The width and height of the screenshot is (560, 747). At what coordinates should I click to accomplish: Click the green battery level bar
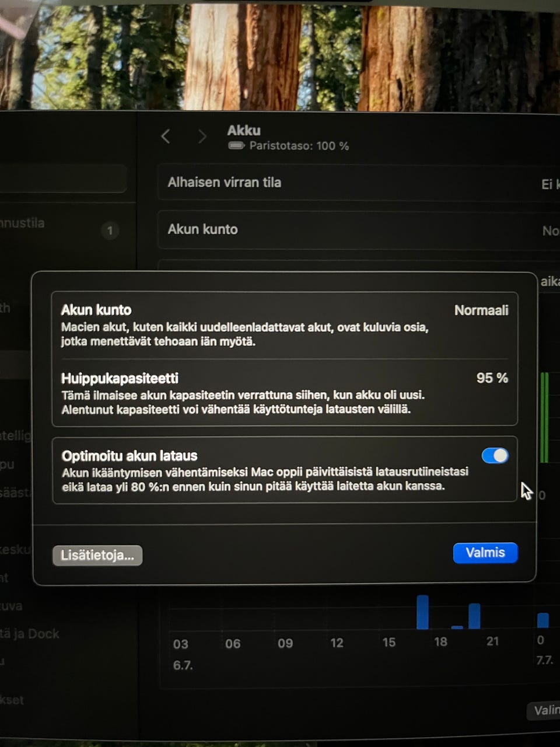coord(544,417)
